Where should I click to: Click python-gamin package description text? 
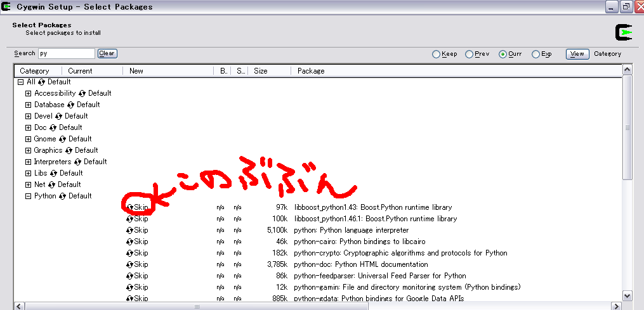[407, 287]
